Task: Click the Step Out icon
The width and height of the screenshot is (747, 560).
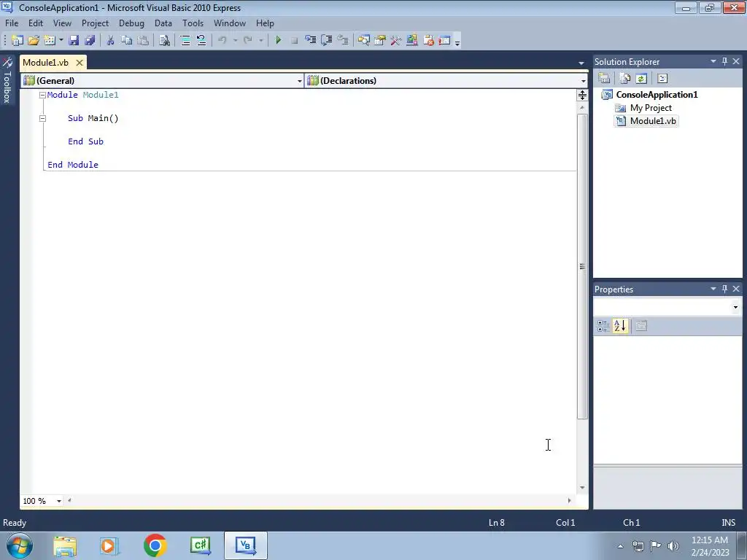Action: (343, 41)
